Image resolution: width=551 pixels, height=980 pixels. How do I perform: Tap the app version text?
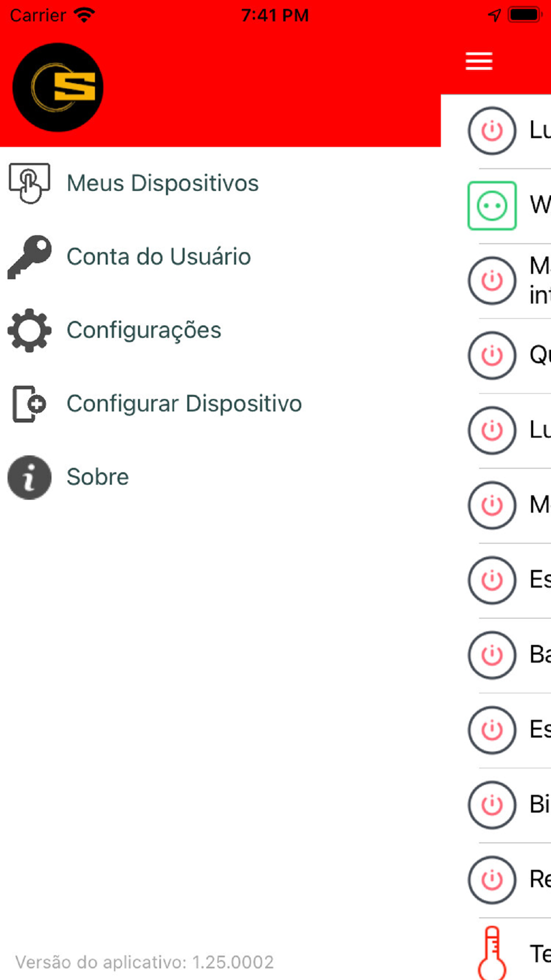[144, 962]
